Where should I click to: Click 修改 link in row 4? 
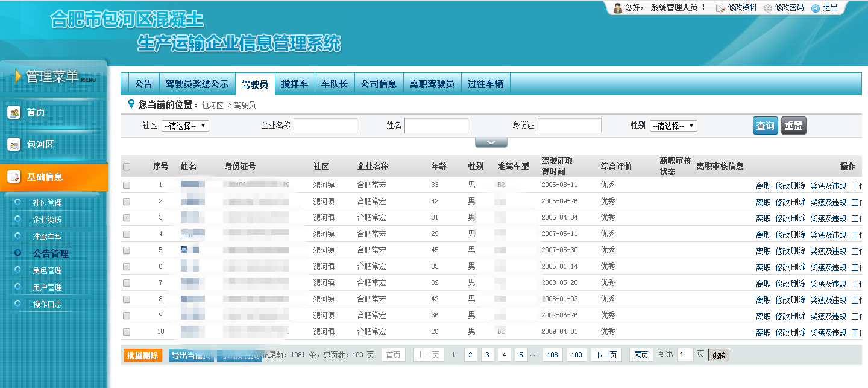782,235
